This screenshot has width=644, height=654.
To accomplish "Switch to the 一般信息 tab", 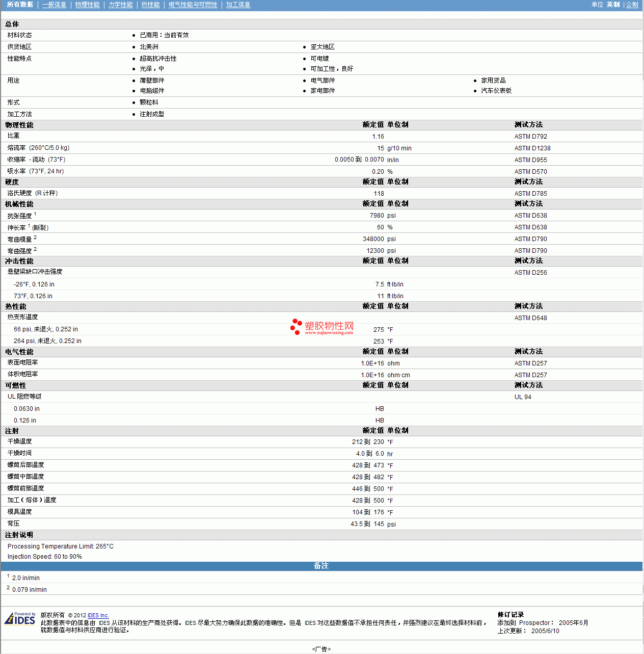I will tap(54, 5).
